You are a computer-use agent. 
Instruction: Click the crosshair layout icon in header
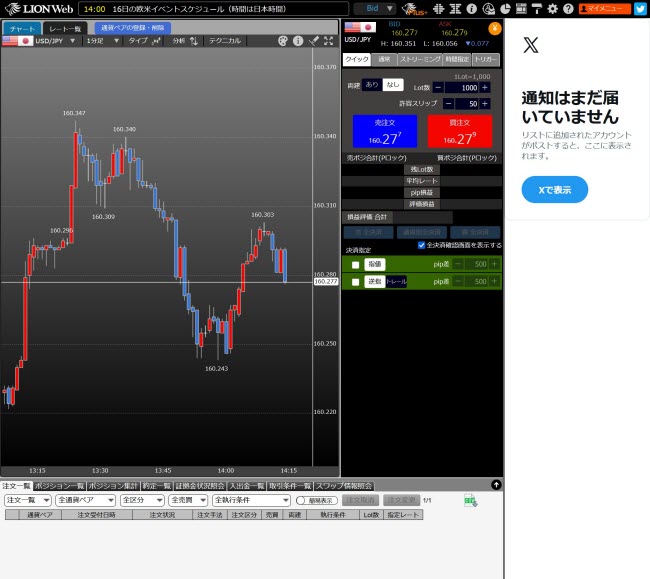pyautogui.click(x=438, y=9)
